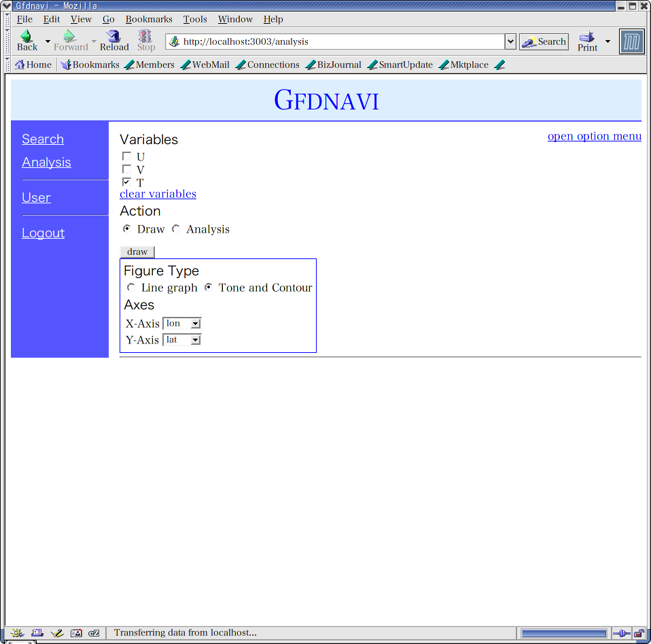Screen dimensions: 651x644
Task: Open the View menu
Action: tap(81, 19)
